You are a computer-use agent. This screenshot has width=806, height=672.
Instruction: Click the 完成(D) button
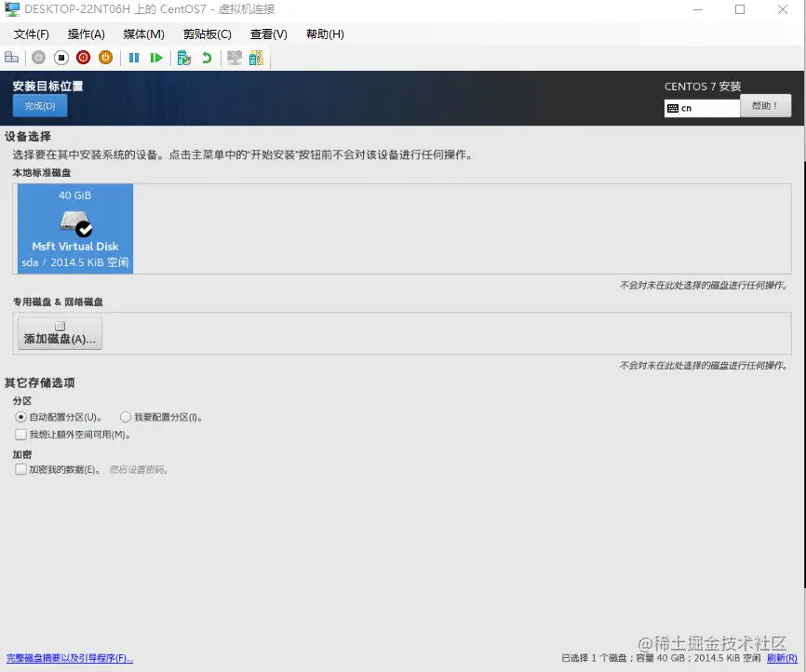point(39,105)
